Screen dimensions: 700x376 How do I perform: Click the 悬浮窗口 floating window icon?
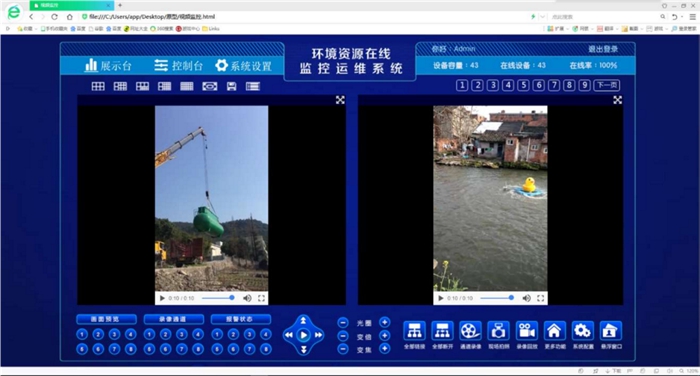[x=611, y=331]
